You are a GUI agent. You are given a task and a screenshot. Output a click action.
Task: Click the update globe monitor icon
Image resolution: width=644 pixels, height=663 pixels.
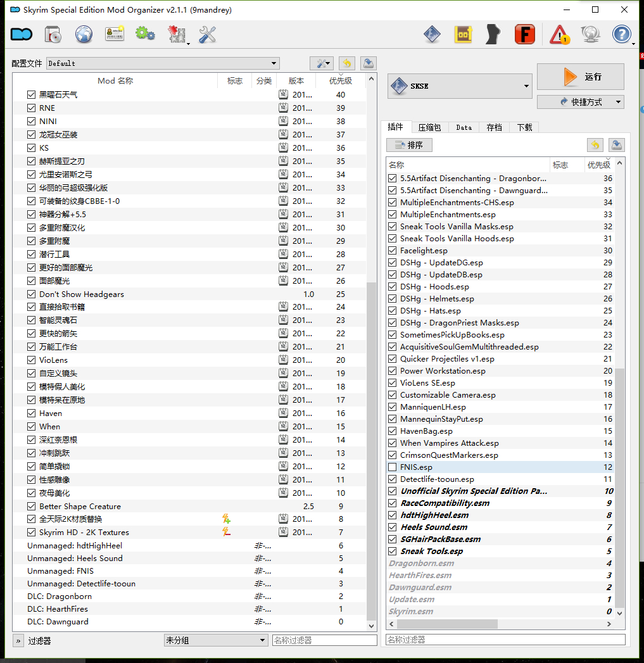(591, 35)
